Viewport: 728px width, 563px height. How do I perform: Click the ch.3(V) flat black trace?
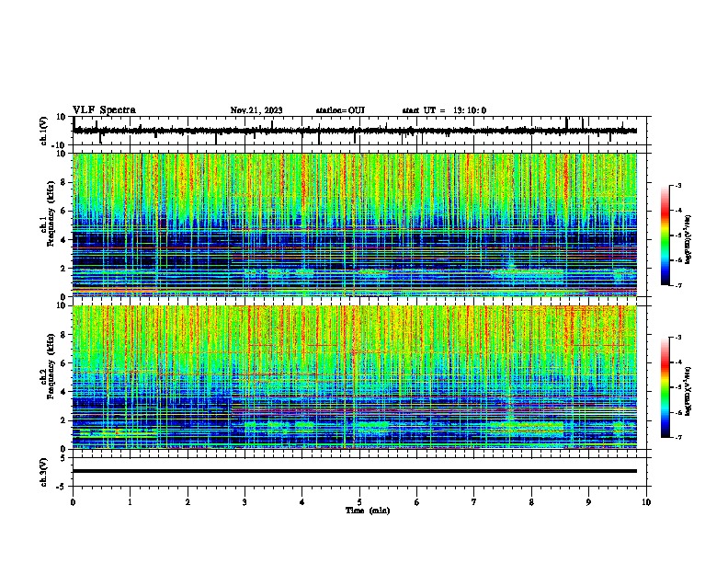coord(355,471)
